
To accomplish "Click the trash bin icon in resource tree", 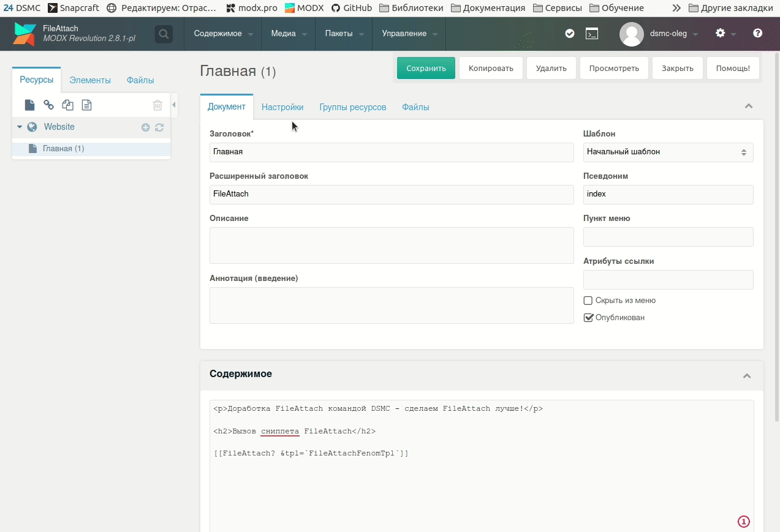I will [157, 105].
